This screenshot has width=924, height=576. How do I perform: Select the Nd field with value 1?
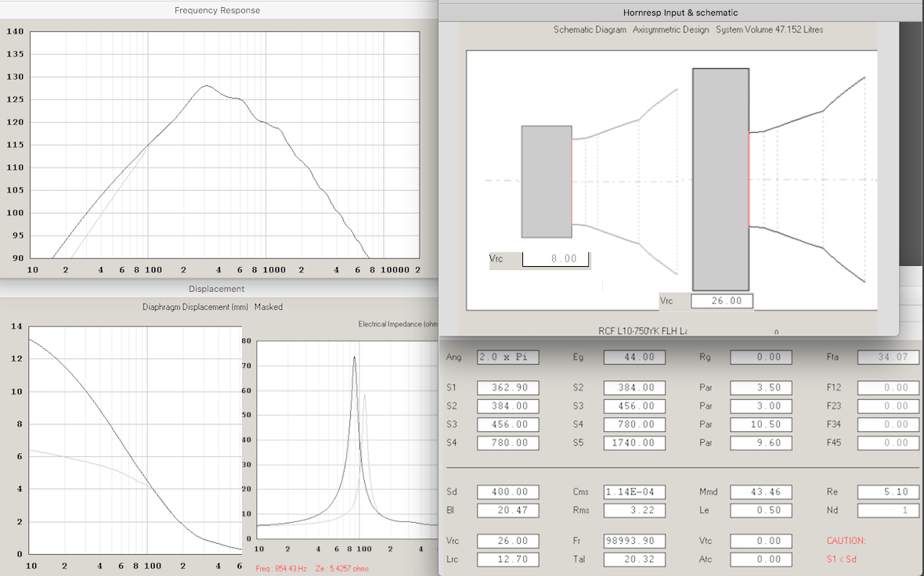point(888,510)
